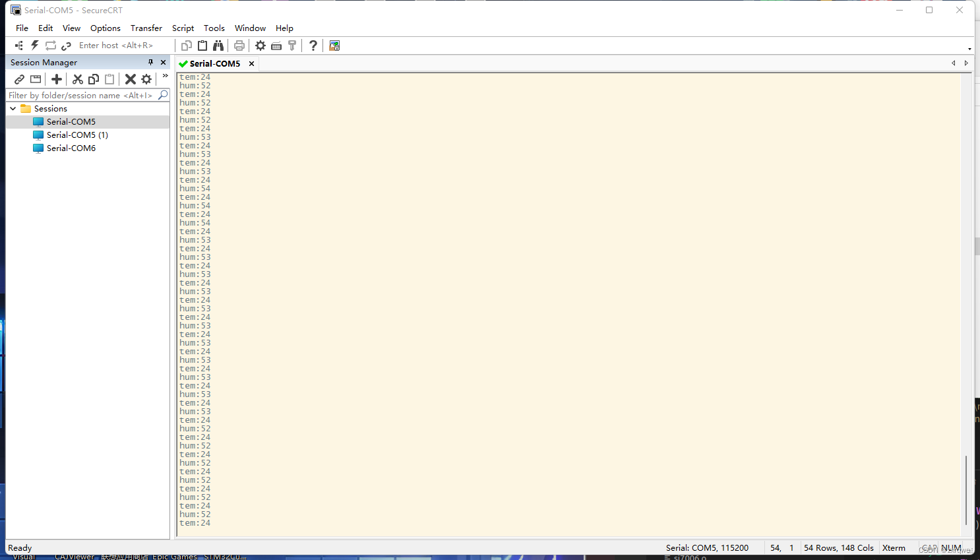Click the Public Key key icon
This screenshot has height=560, width=980.
[x=292, y=46]
